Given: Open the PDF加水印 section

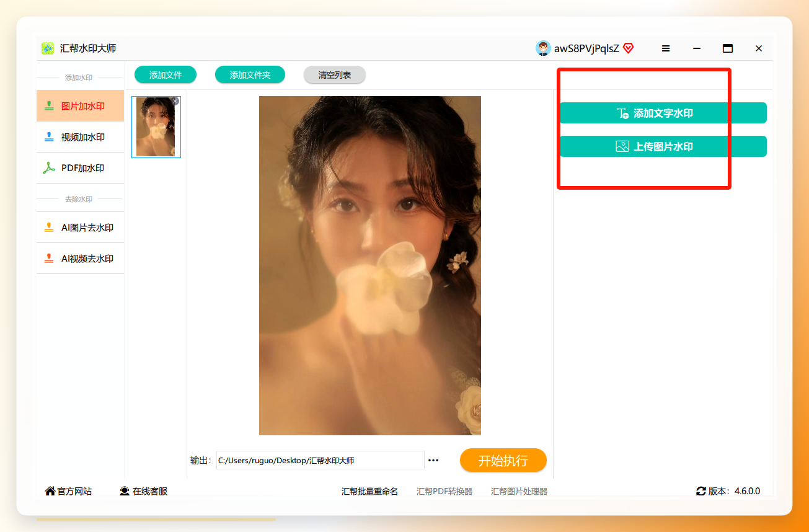Looking at the screenshot, I should (x=81, y=168).
